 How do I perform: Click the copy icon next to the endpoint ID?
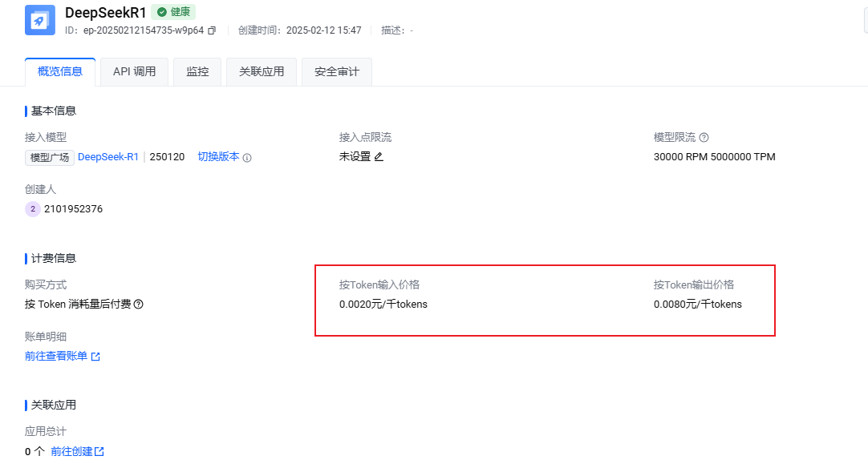pos(212,30)
